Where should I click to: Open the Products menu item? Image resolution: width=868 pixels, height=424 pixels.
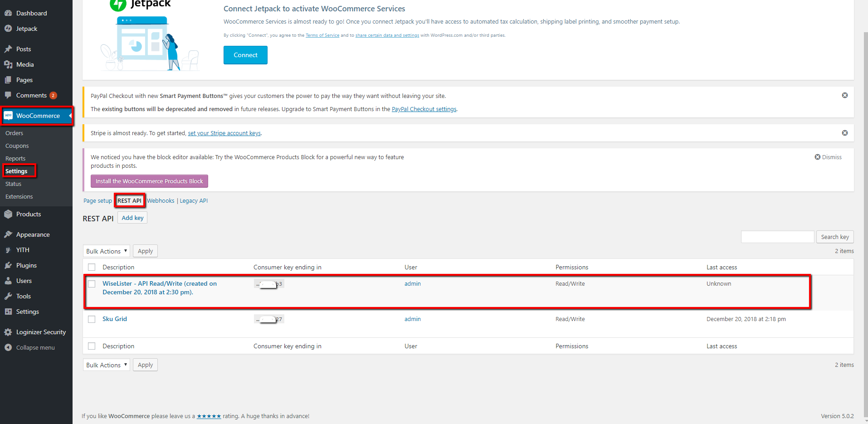29,214
